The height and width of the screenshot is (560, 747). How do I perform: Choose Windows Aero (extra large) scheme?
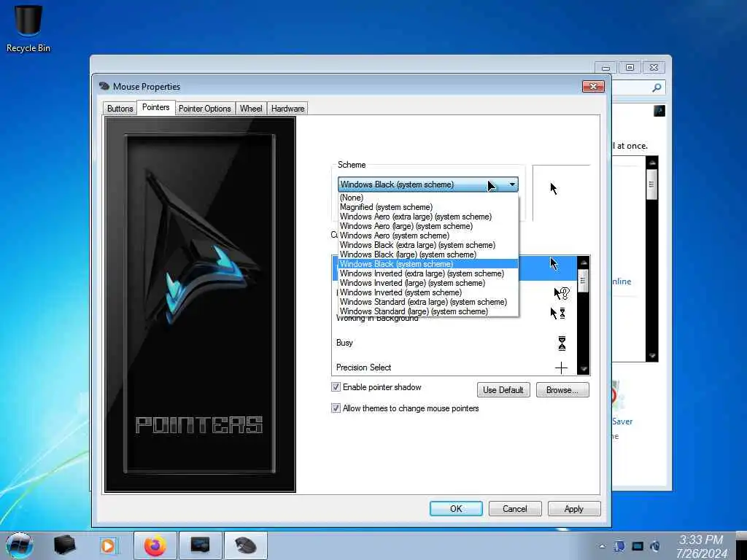pos(427,217)
